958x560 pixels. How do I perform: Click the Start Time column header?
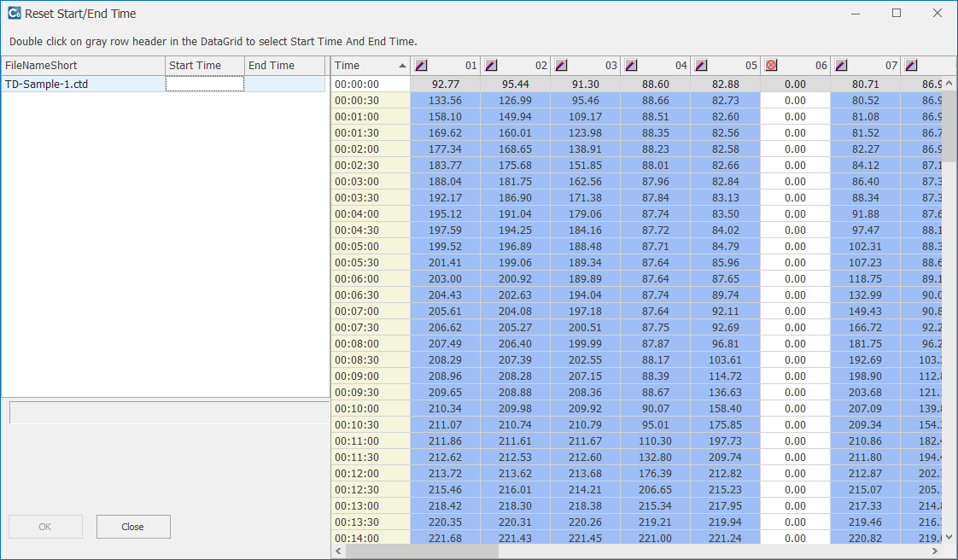(x=205, y=66)
